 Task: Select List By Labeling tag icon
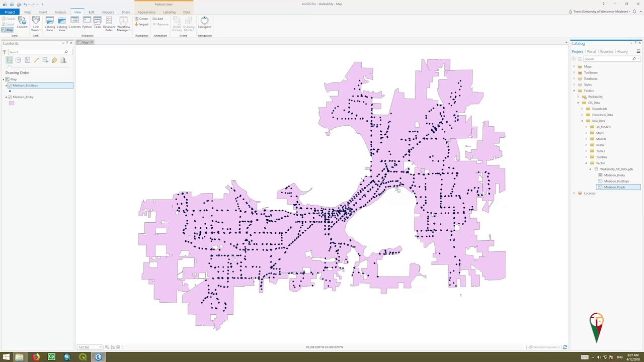54,60
